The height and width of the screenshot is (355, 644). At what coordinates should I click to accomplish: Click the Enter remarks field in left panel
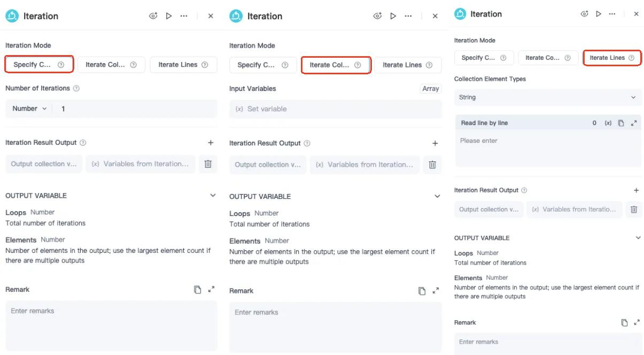click(111, 326)
